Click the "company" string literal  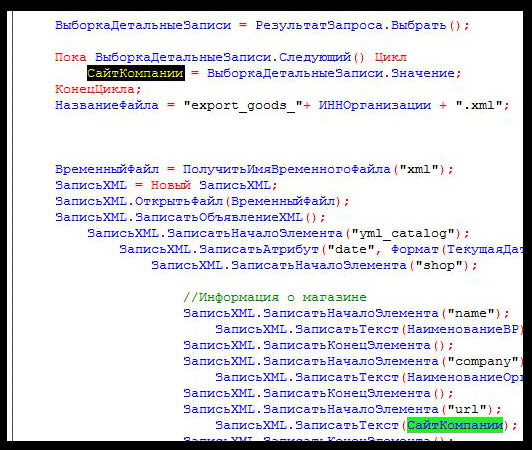pos(482,361)
